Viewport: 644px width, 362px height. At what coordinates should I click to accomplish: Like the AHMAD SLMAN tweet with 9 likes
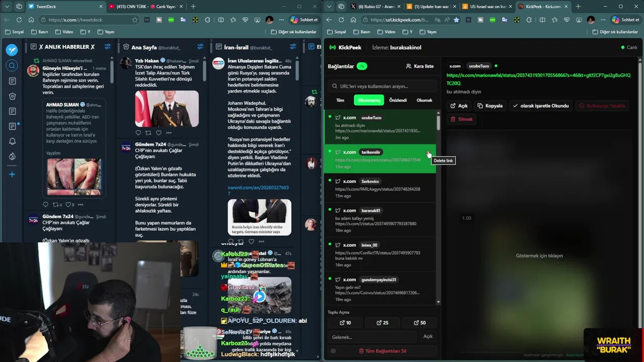pos(68,205)
